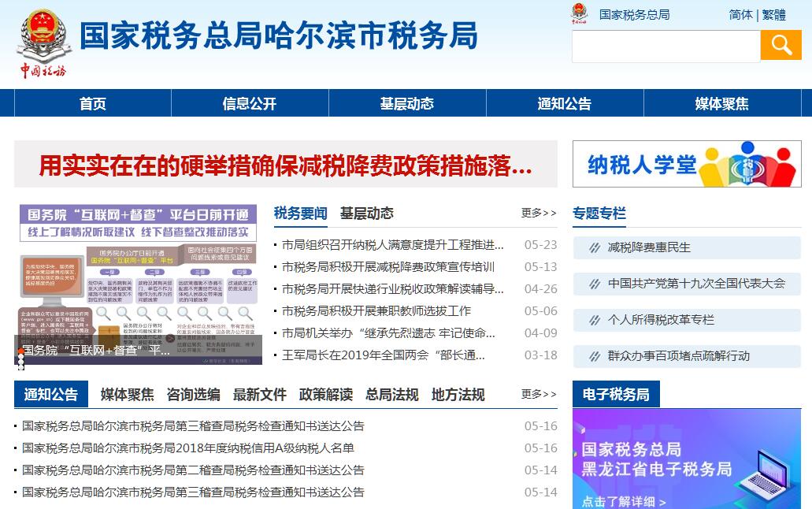Open the 纳税人学堂 banner
812x509 pixels.
coord(687,164)
